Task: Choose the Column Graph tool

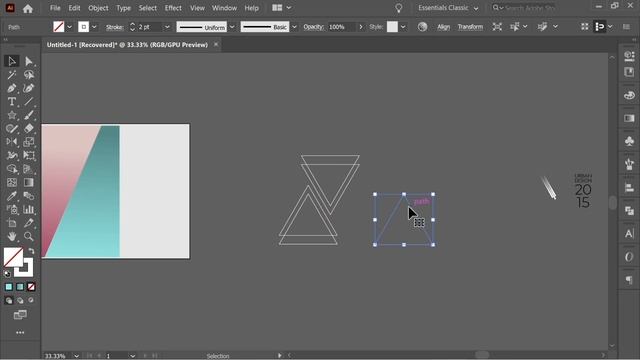Action: tap(29, 209)
